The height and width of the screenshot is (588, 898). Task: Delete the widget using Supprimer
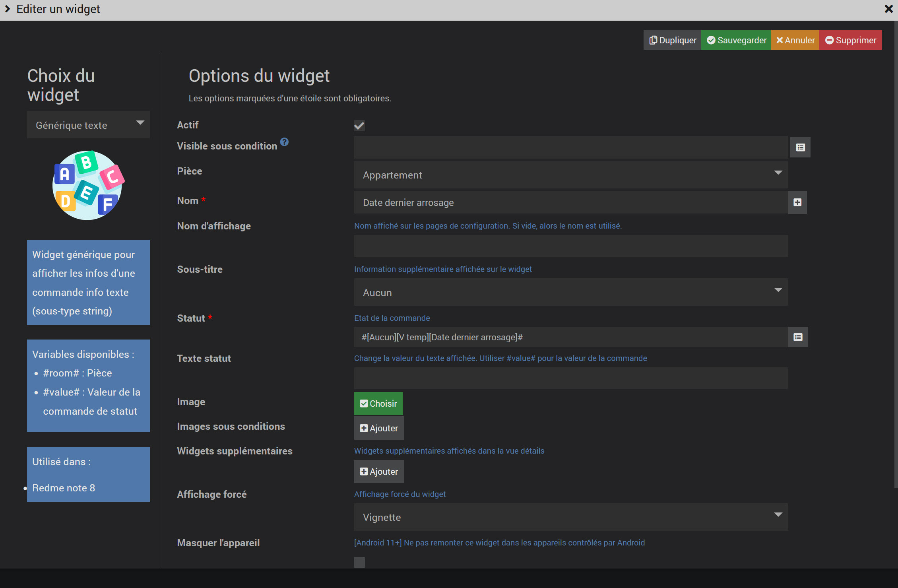[851, 40]
